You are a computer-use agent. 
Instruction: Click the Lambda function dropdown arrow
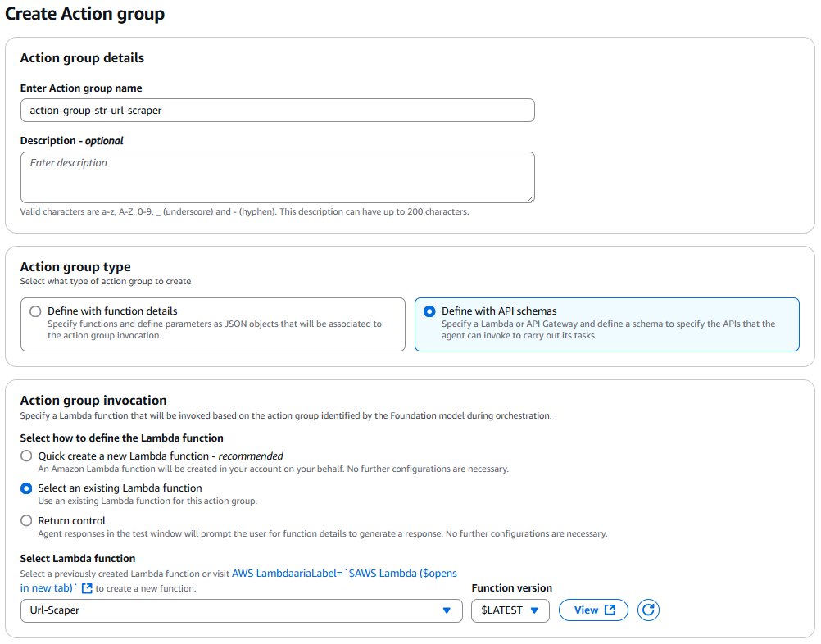447,610
